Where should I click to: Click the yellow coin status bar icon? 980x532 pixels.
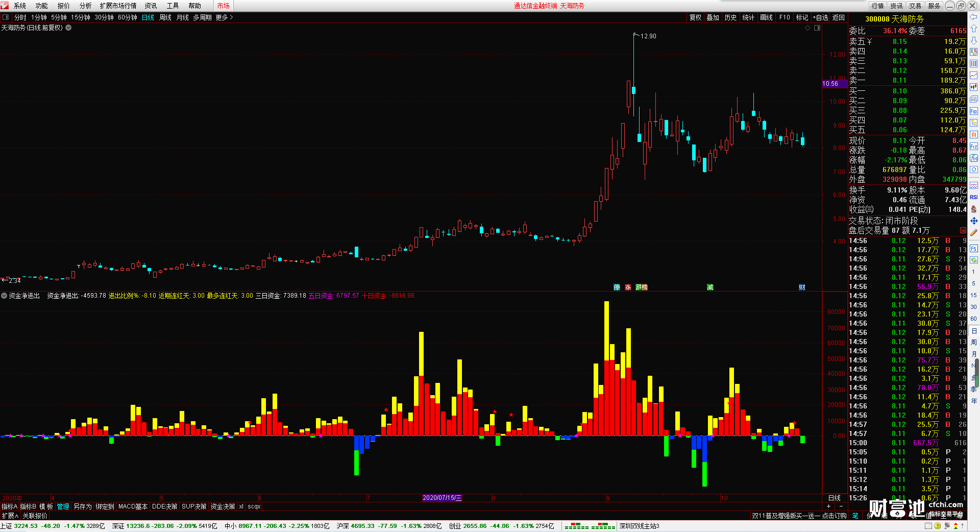[x=938, y=526]
